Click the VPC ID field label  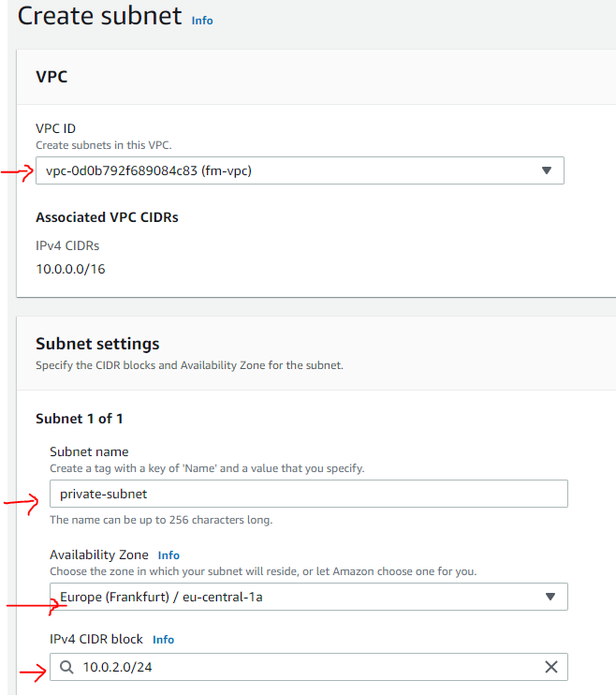[55, 129]
